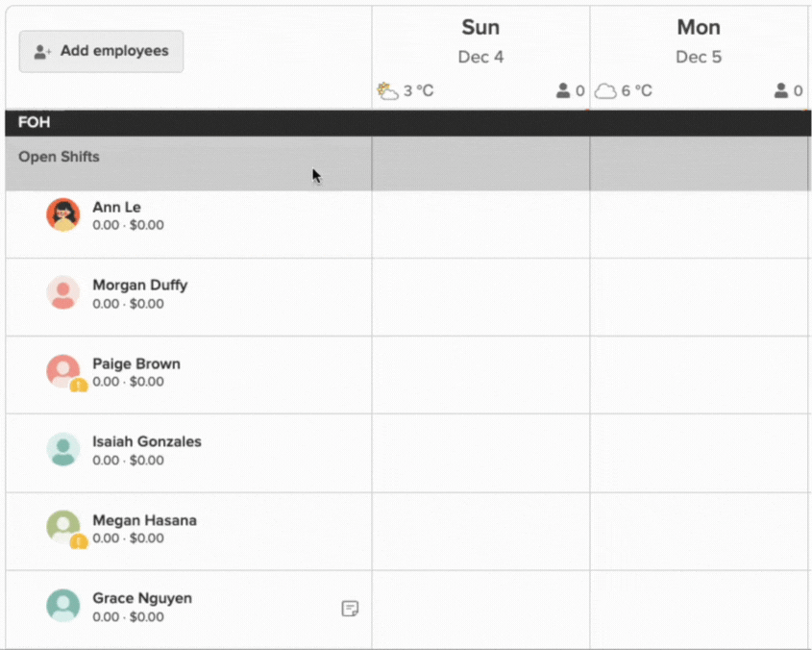Click the warning badge on Megan Hasana
This screenshot has height=650, width=812.
coord(79,542)
